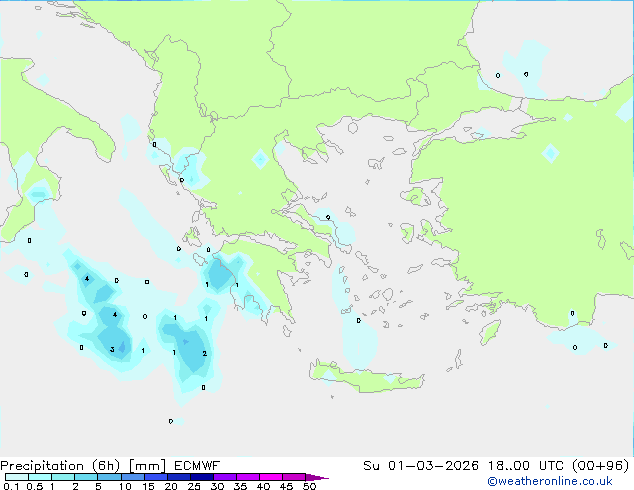Pick the 40–45 mm magenta legend swatch
The image size is (634, 490).
pyautogui.click(x=271, y=477)
